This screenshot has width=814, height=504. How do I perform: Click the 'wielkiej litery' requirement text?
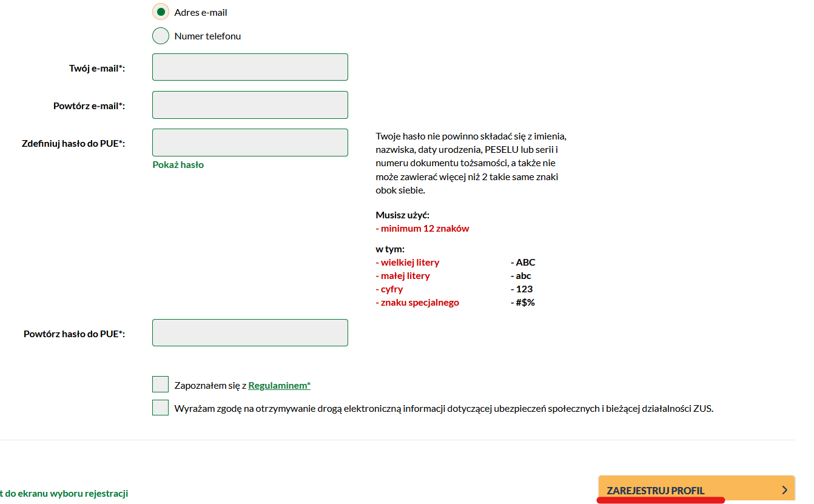pos(408,263)
